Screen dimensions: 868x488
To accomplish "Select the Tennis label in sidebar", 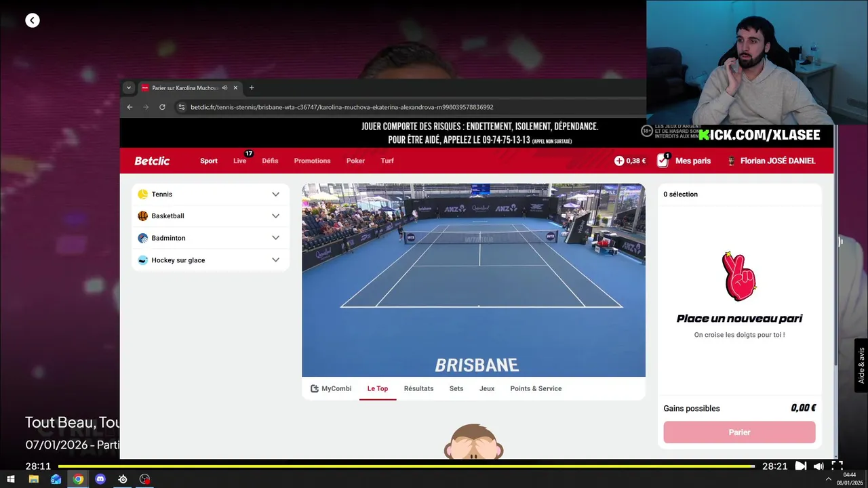I will (161, 194).
